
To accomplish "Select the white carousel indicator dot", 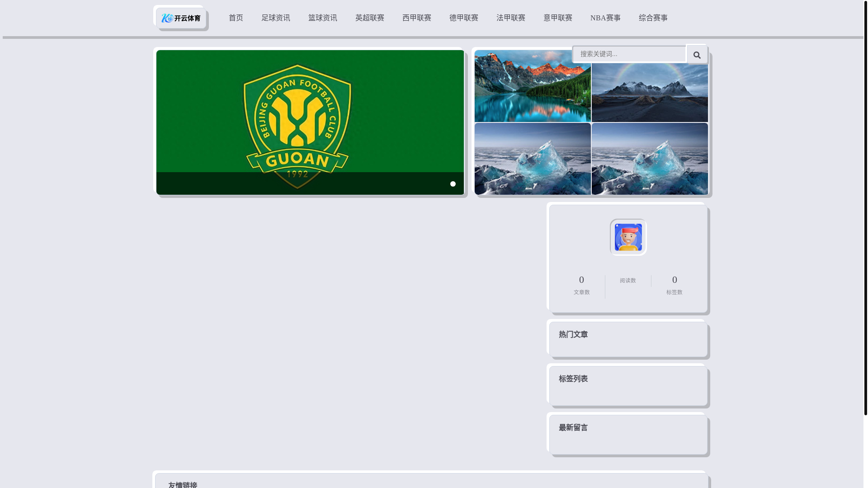I will (x=453, y=184).
